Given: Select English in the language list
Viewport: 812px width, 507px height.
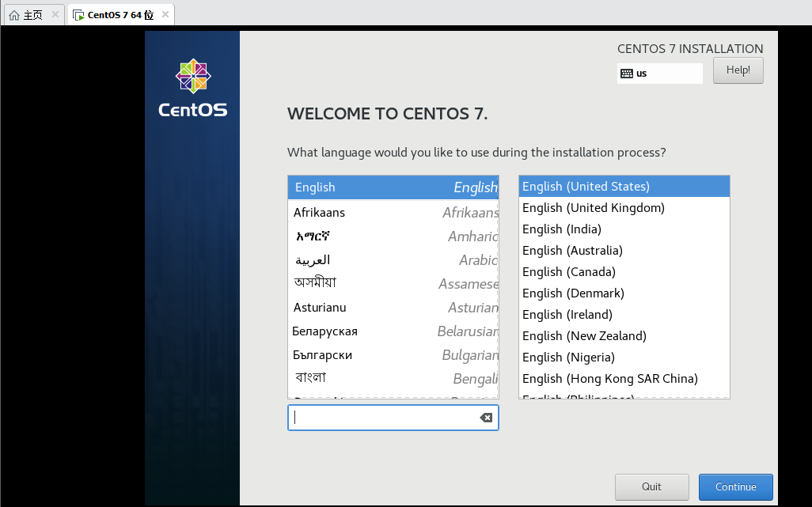Looking at the screenshot, I should point(393,187).
